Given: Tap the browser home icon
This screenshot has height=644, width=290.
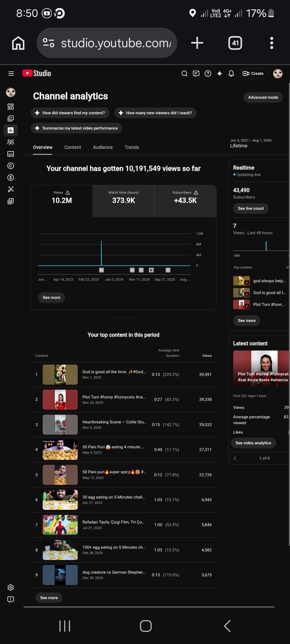Looking at the screenshot, I should pyautogui.click(x=18, y=43).
